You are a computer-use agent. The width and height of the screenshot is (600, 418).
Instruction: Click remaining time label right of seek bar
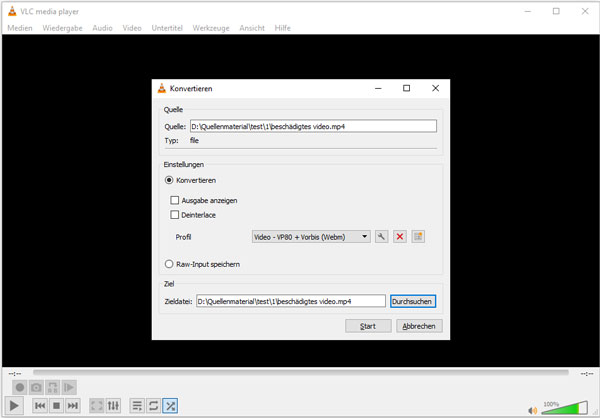click(587, 374)
